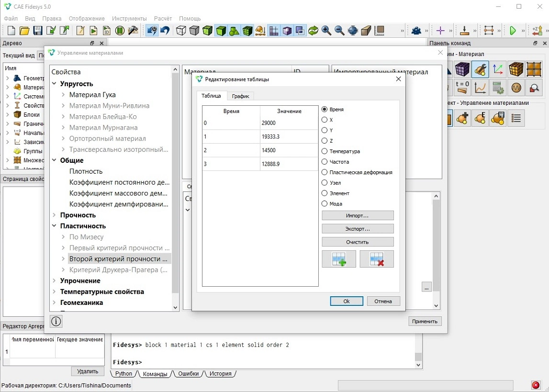Open the Расчёт menu
This screenshot has width=549, height=392.
coord(163,19)
